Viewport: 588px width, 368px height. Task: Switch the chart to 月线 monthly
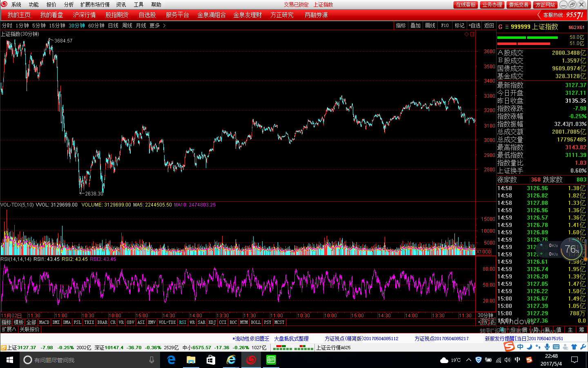point(141,25)
